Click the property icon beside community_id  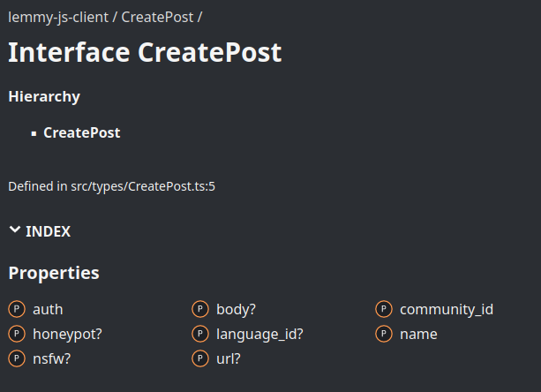click(x=384, y=309)
